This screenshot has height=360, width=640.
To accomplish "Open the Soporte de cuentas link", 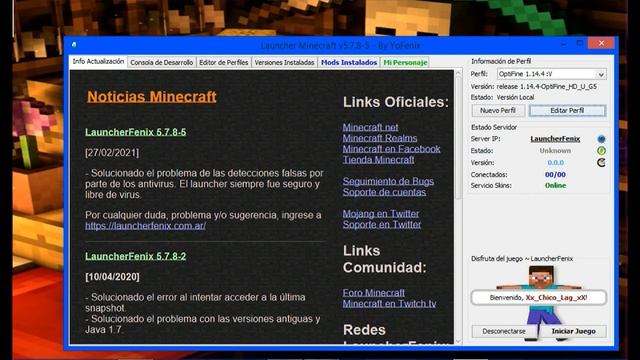I will click(384, 192).
